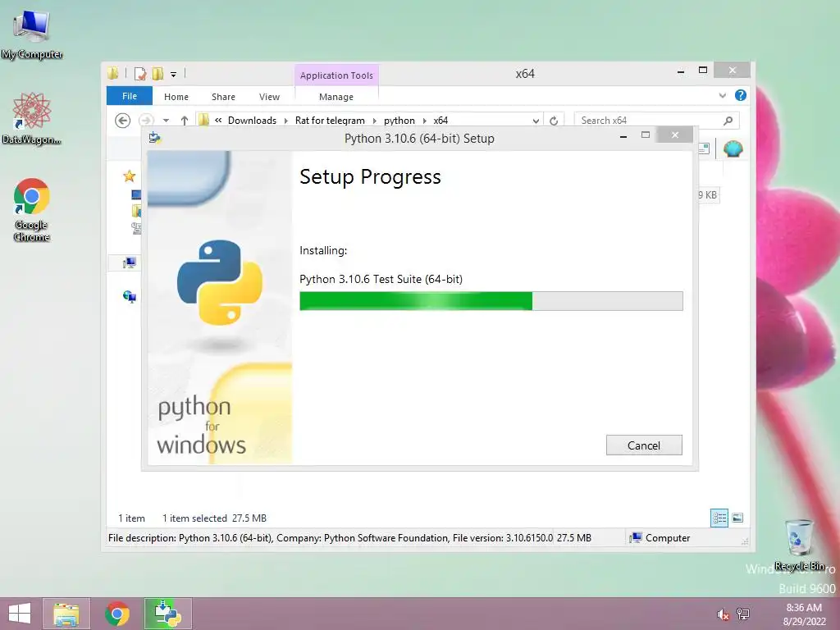
Task: Click the blue shell icon behind setup window
Action: (733, 148)
